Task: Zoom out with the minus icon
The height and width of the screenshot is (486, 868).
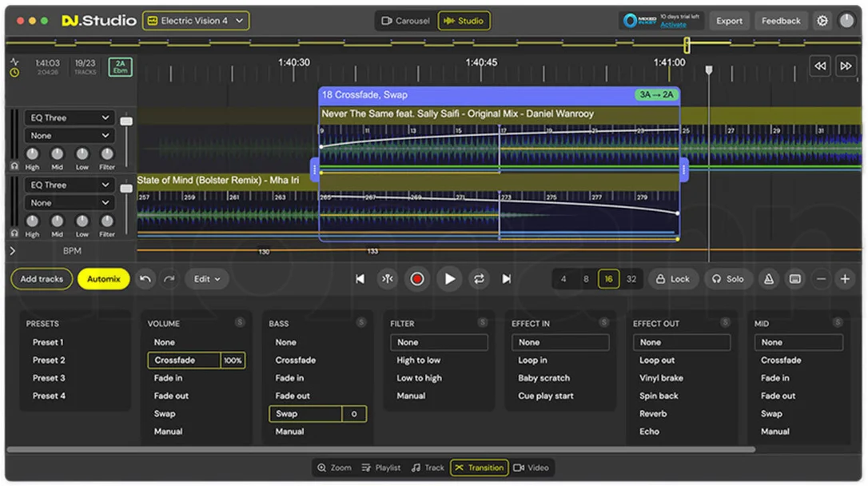Action: 821,279
